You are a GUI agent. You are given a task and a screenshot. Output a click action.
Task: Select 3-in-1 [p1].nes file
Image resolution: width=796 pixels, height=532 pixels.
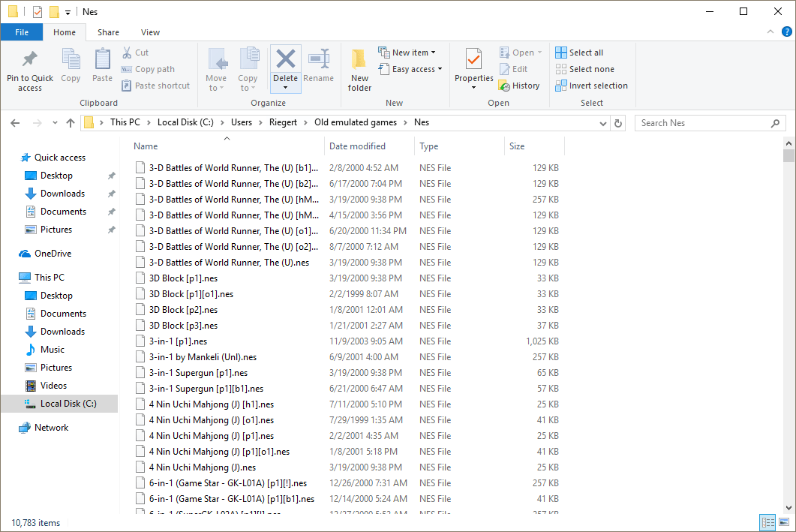(178, 341)
